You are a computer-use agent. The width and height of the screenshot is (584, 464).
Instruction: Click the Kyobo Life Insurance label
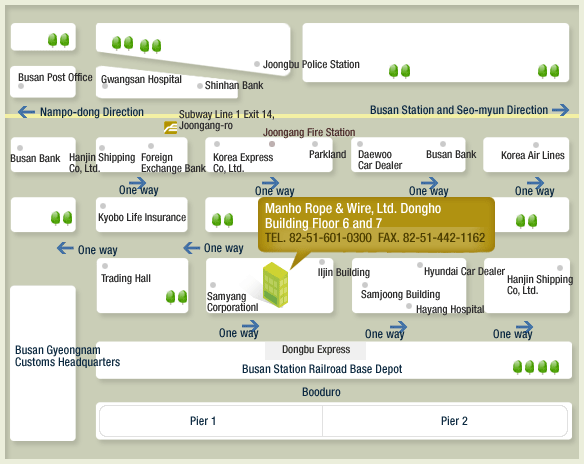142,217
